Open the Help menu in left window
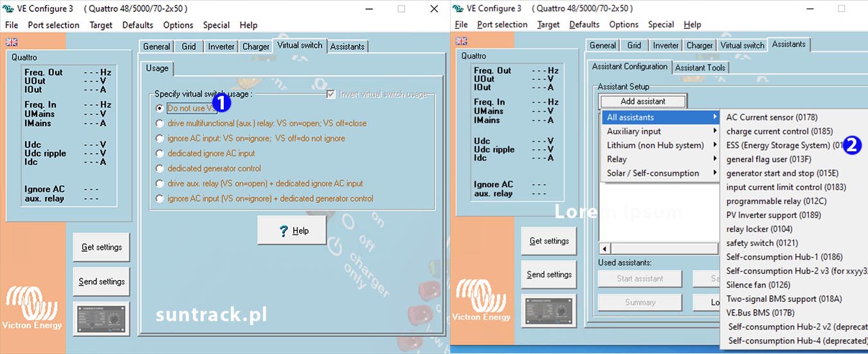 [x=249, y=25]
